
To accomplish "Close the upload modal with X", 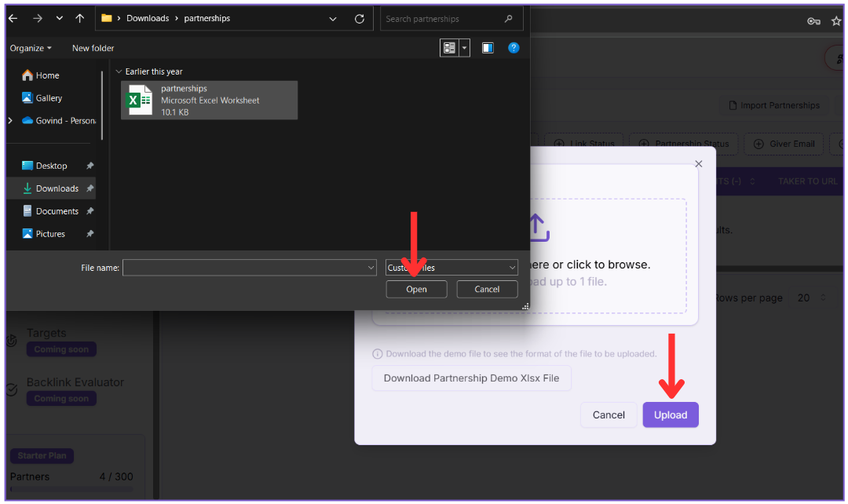I will tap(698, 164).
